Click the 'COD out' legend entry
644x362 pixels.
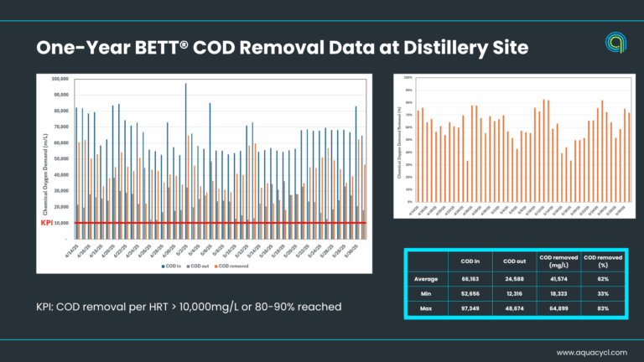[198, 266]
